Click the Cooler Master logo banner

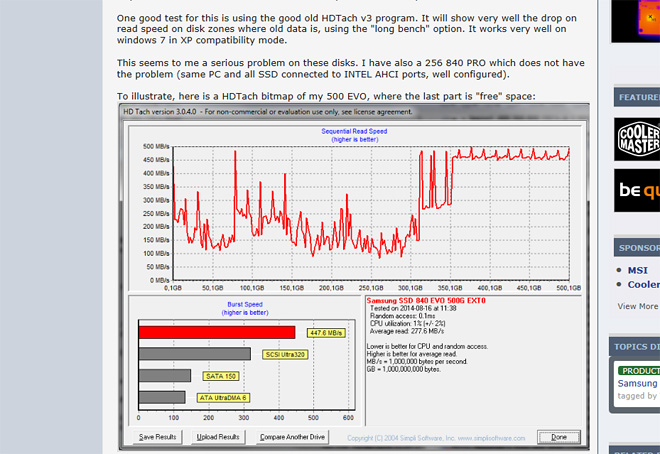637,139
